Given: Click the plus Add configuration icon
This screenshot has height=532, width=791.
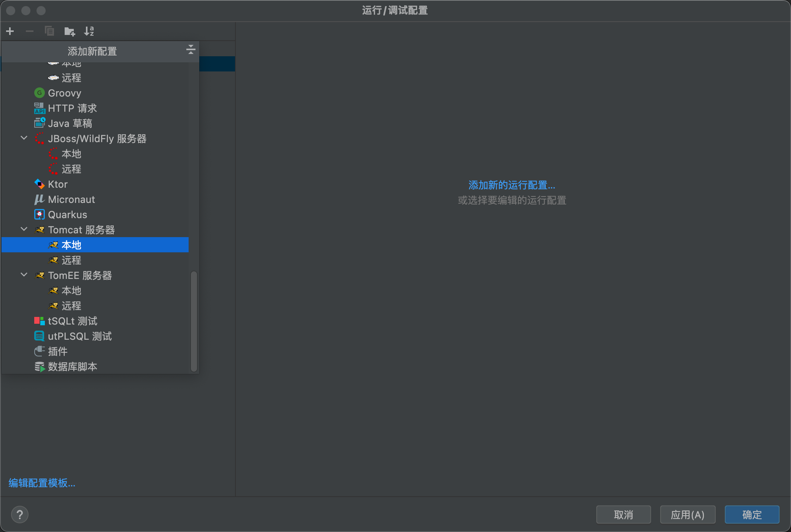Looking at the screenshot, I should [10, 31].
